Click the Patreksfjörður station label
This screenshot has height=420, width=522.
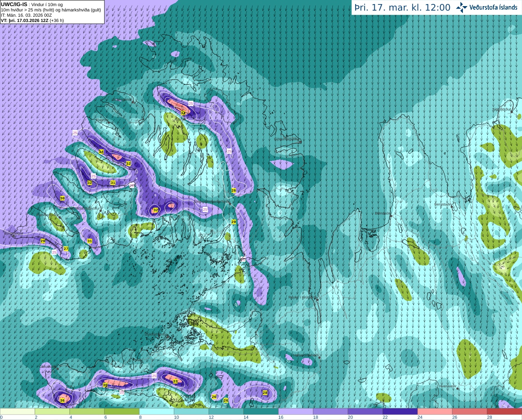coord(48,214)
